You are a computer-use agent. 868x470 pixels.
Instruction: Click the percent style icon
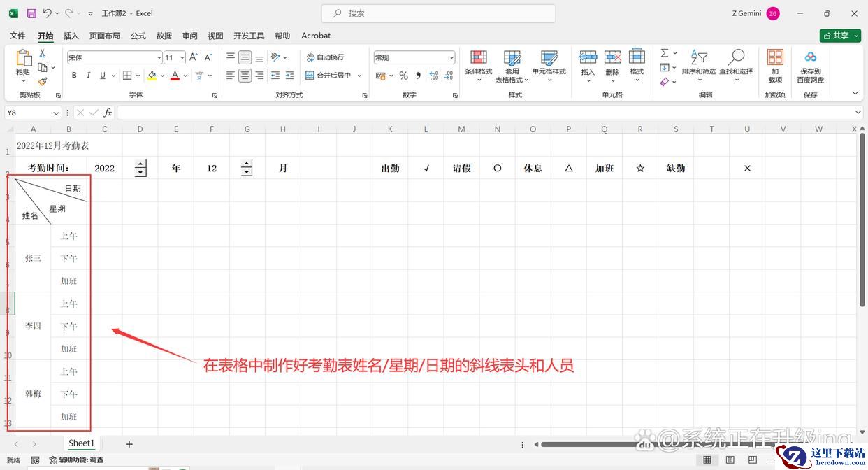click(403, 76)
